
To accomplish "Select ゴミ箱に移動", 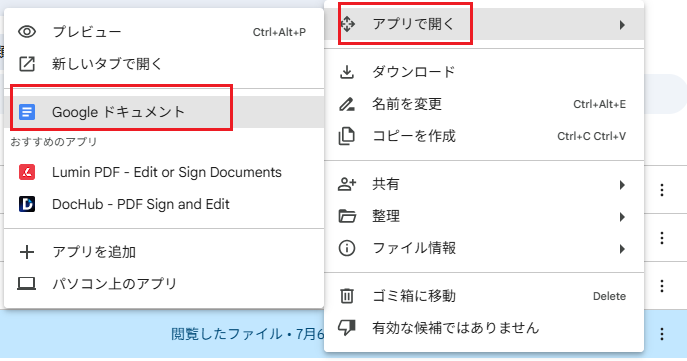I will 484,296.
